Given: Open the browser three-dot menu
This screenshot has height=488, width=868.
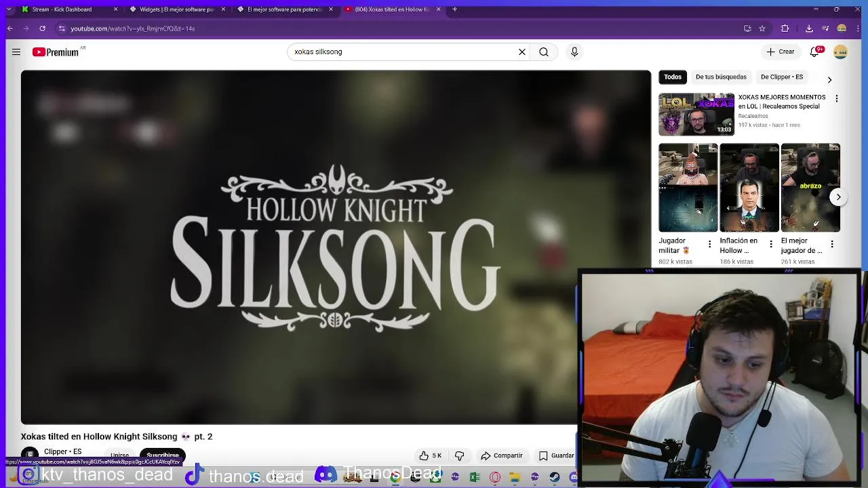Looking at the screenshot, I should tap(858, 28).
